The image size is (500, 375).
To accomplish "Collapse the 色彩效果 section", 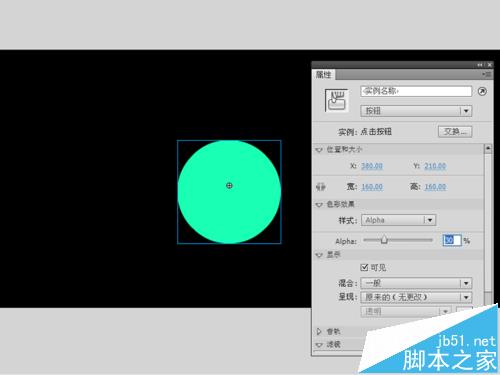I will [319, 204].
